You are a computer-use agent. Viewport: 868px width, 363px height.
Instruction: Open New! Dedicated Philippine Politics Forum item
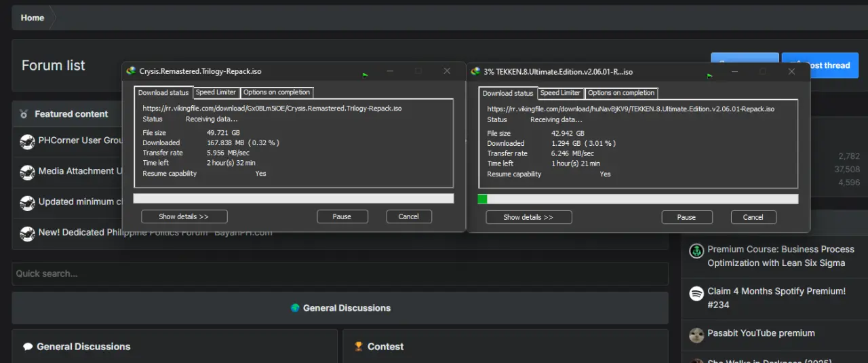click(x=155, y=232)
